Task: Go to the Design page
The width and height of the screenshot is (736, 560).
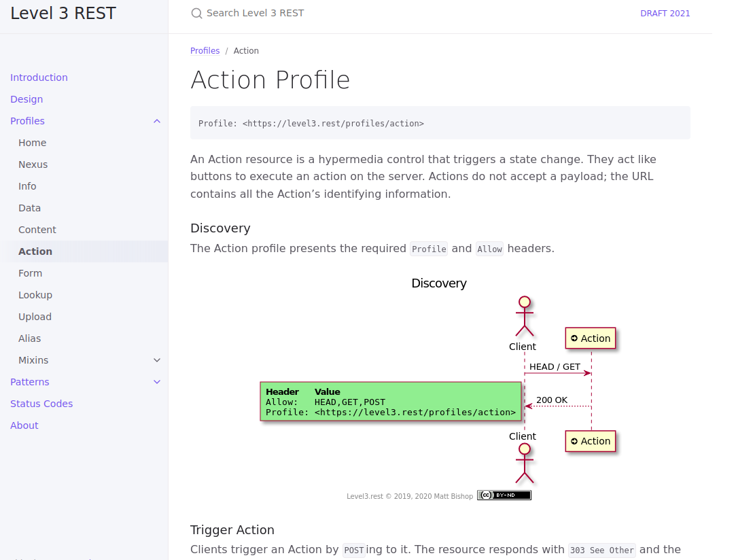Action: click(27, 99)
